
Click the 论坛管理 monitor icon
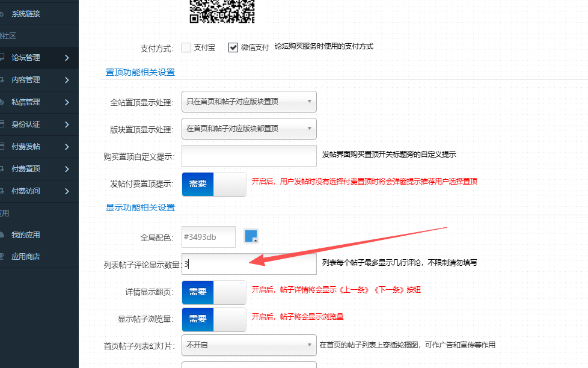[x=2, y=58]
